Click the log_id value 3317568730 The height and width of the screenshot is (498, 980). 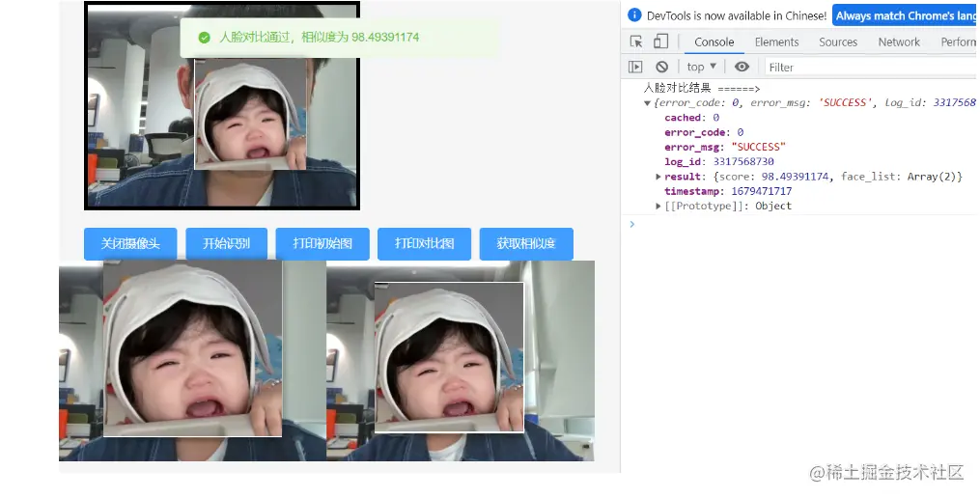point(743,162)
